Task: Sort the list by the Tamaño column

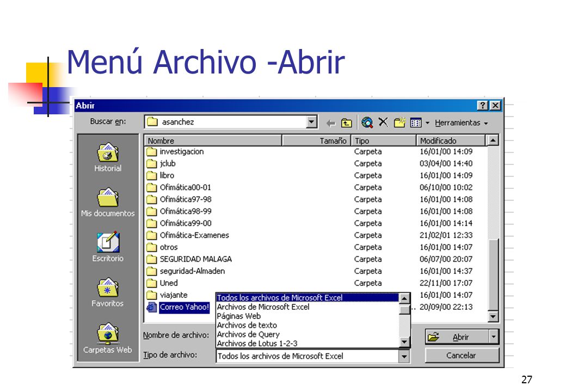Action: click(316, 140)
